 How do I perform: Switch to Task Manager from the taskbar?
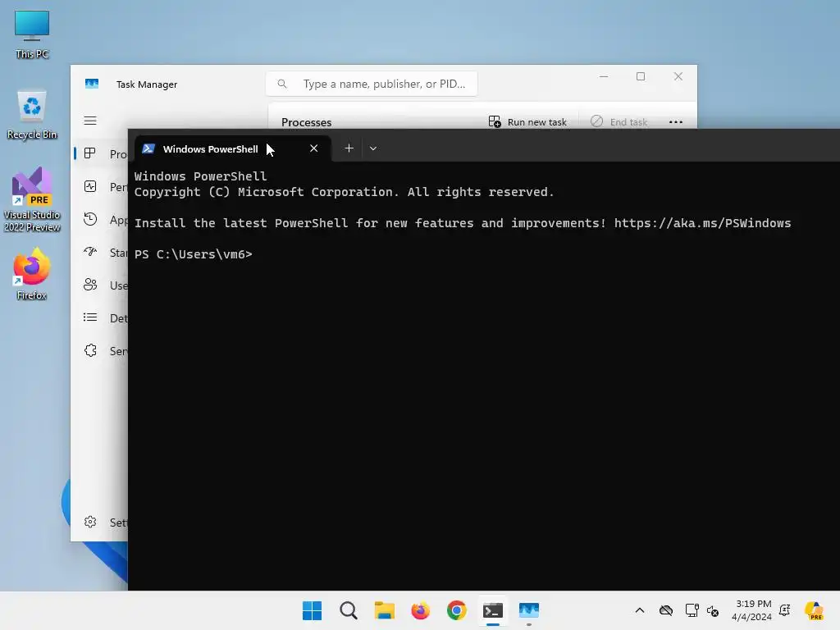click(x=529, y=610)
